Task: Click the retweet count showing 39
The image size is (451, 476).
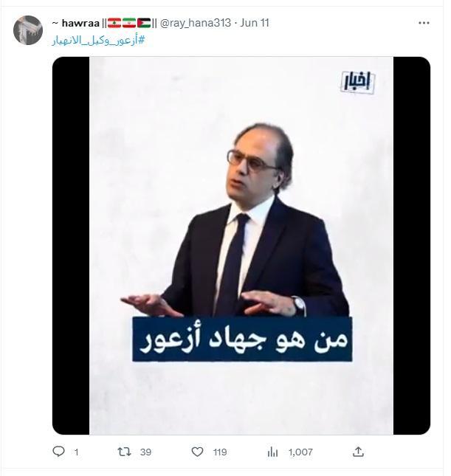Action: (145, 452)
